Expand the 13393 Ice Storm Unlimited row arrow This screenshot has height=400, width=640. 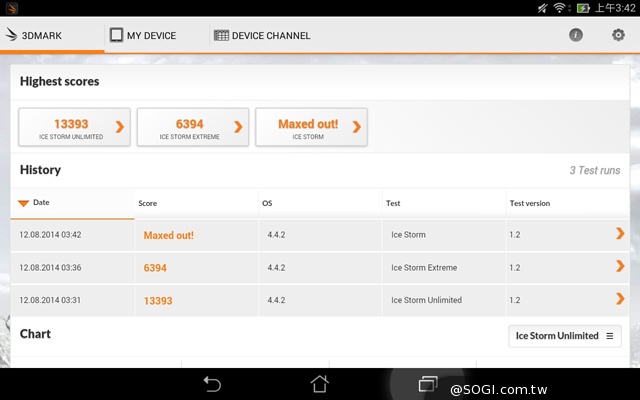[x=620, y=300]
